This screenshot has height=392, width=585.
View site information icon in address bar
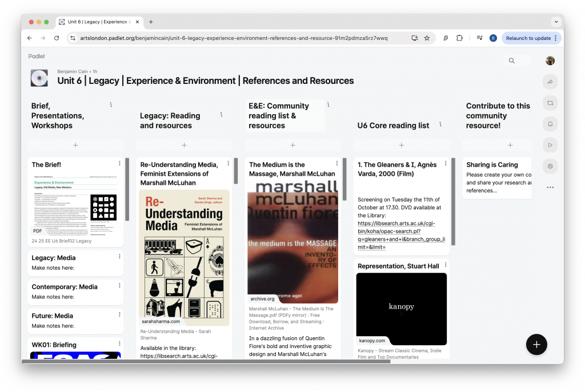[73, 38]
